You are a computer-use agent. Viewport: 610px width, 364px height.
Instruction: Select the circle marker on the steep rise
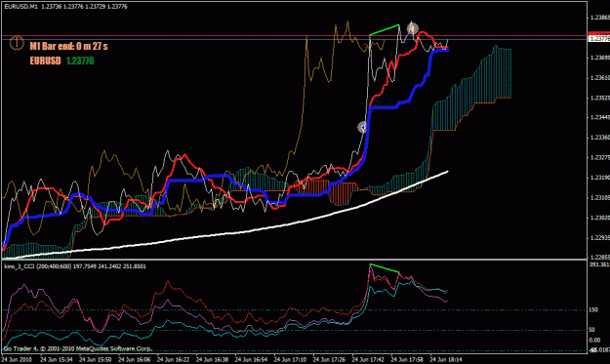click(363, 127)
